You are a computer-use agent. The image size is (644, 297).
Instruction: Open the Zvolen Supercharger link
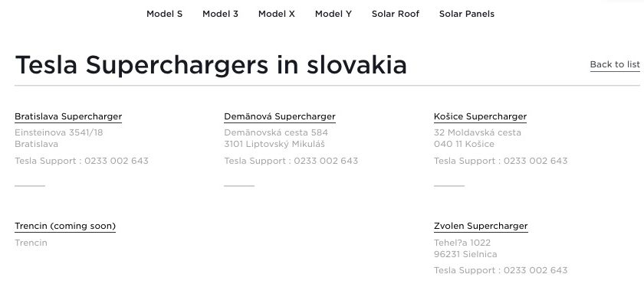(x=481, y=226)
